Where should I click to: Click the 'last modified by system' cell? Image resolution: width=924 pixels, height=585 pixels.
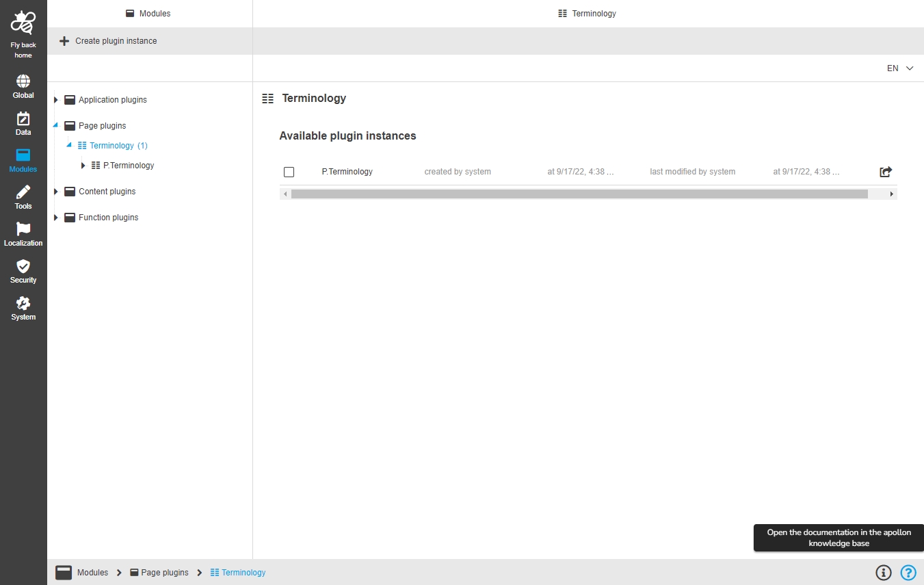[x=692, y=172]
